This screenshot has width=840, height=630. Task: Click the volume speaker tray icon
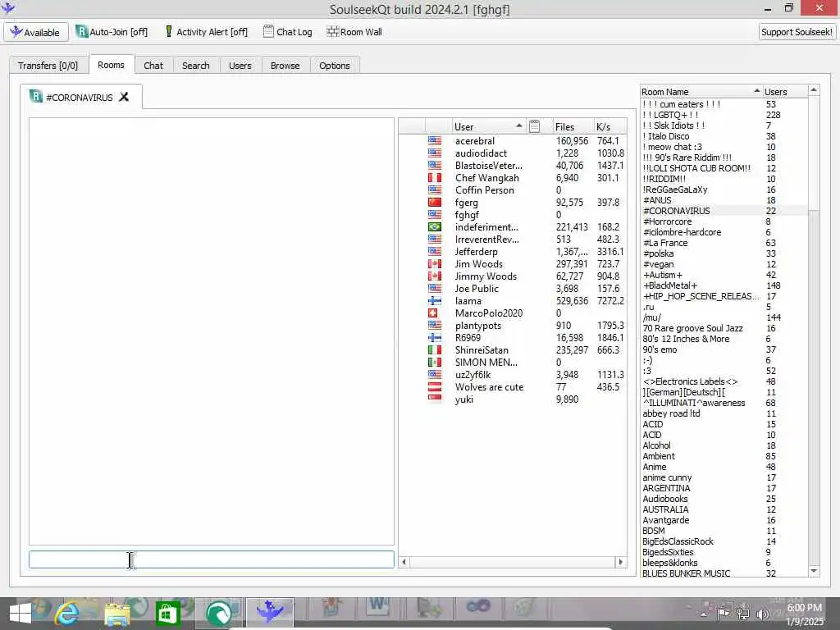click(762, 614)
